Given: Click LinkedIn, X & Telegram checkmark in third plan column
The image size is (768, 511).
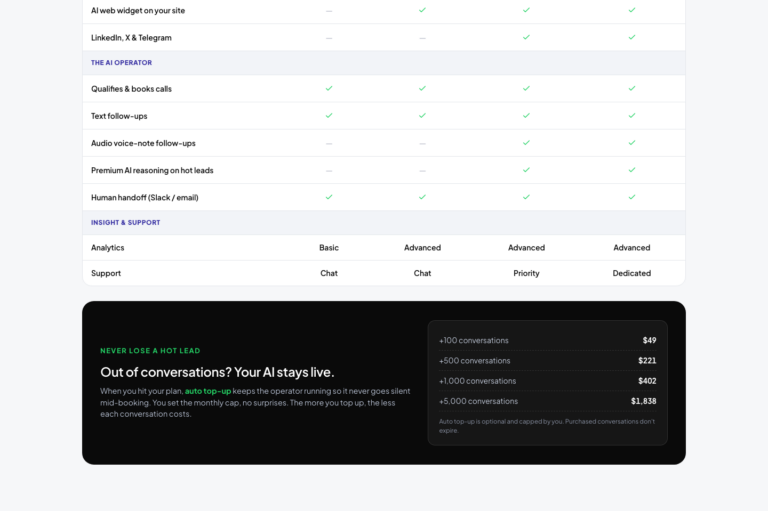Looking at the screenshot, I should pos(526,37).
